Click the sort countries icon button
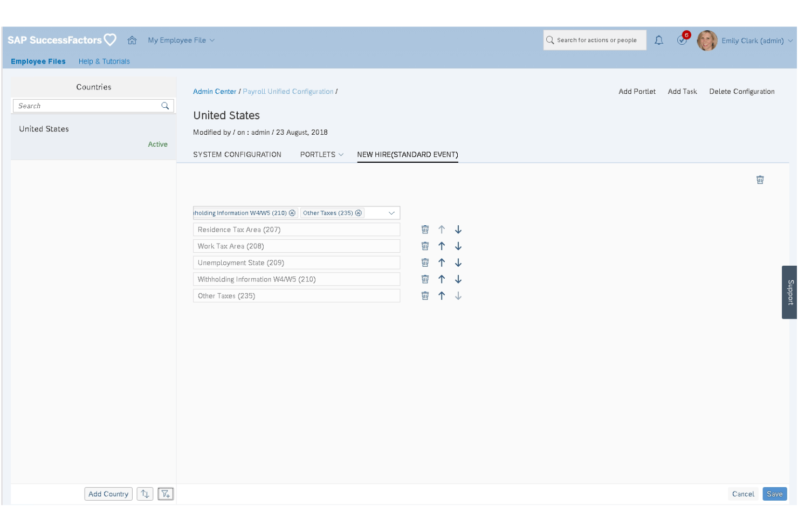Screen dimensions: 798x532 point(145,494)
